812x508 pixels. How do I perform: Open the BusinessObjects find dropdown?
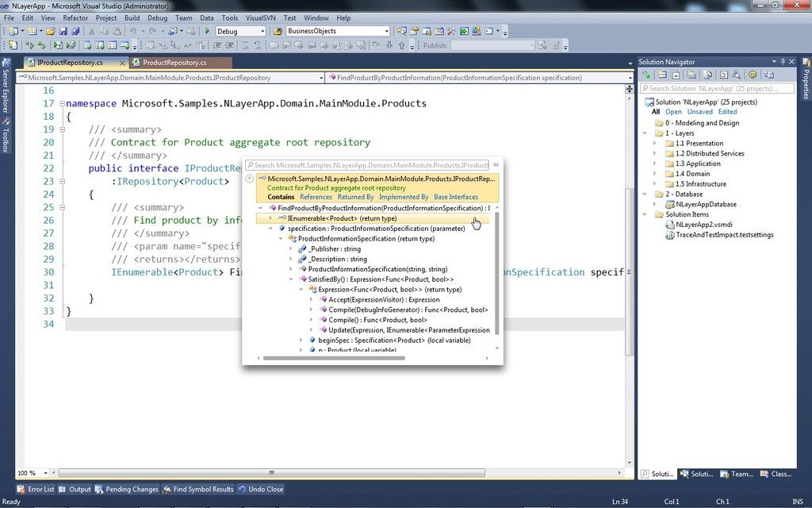(x=386, y=32)
